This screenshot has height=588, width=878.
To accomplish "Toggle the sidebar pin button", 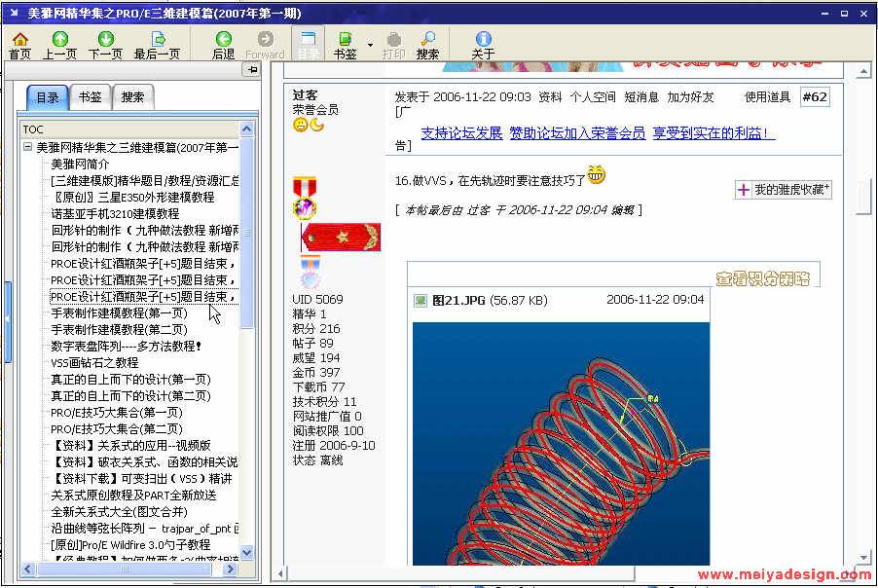I will coord(251,70).
